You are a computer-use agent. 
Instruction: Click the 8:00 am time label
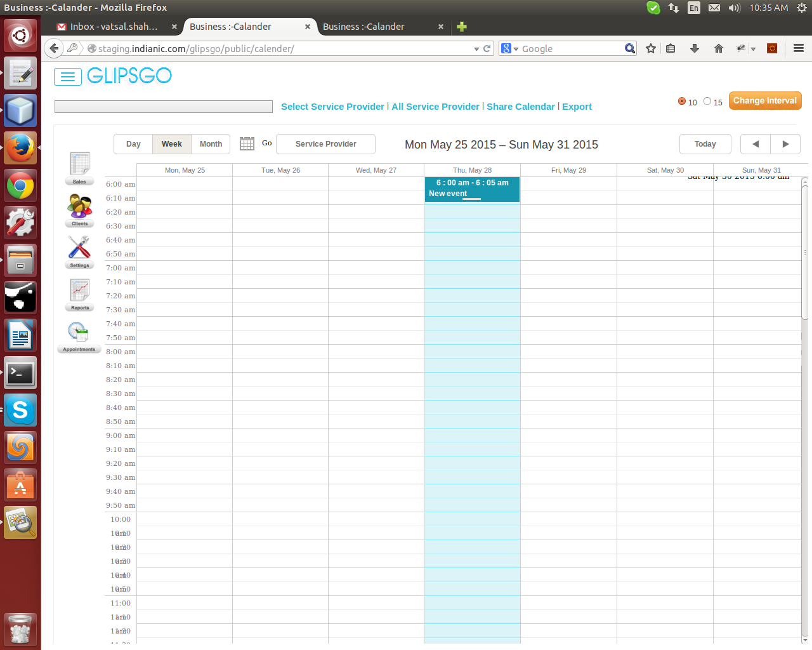[x=121, y=352]
